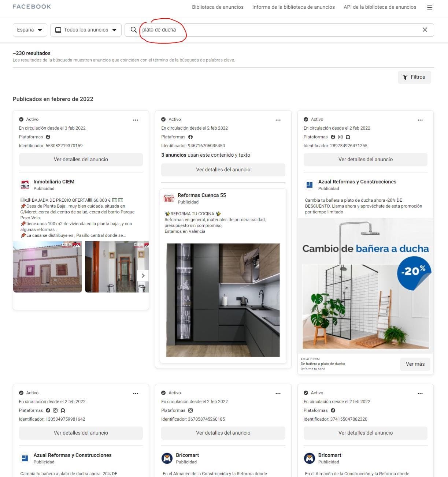This screenshot has height=477, width=448.
Task: Click the Azual Reformas y Construcciones avatar icon
Action: click(310, 185)
